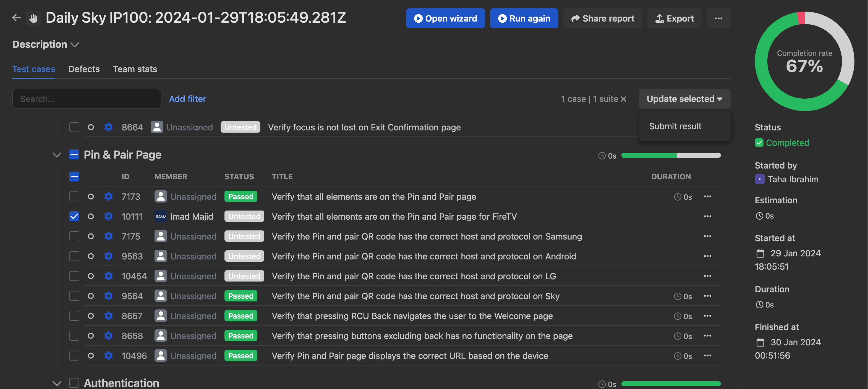Switch to the Defects tab
Screen dimensions: 868x389
coord(84,69)
